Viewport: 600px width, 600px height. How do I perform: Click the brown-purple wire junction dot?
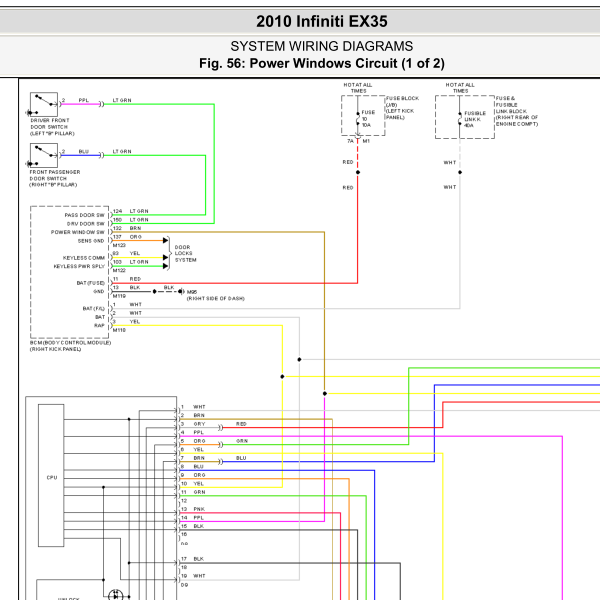[x=324, y=393]
